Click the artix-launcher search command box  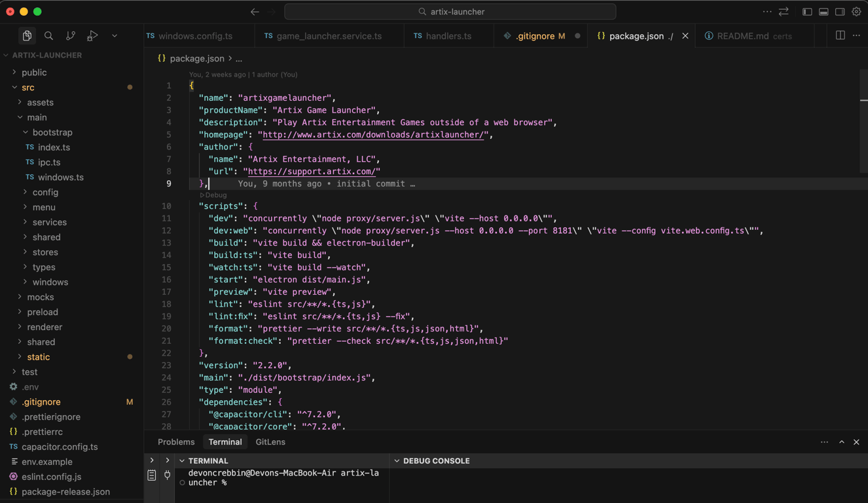tap(450, 12)
